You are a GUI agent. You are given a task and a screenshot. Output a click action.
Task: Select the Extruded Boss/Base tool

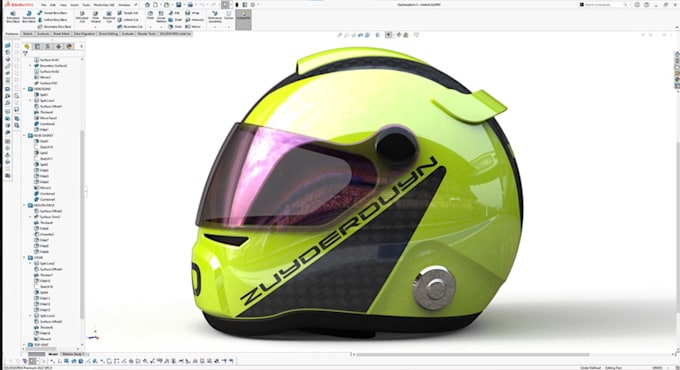click(x=13, y=17)
